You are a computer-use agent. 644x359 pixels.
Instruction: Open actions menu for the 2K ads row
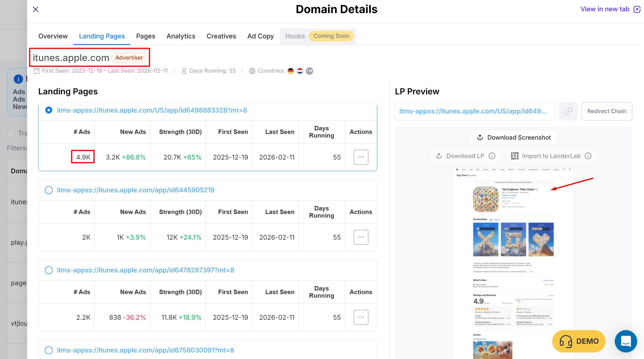coord(361,237)
